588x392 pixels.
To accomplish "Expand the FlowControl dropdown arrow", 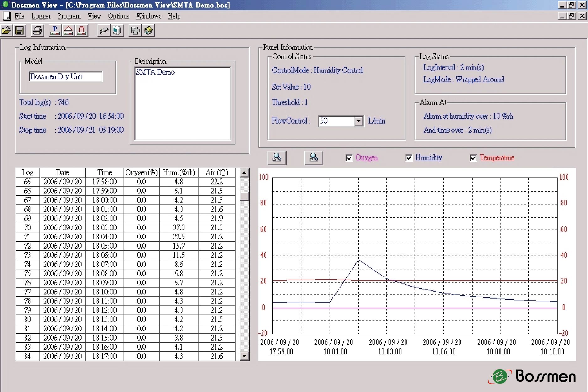I will 358,121.
